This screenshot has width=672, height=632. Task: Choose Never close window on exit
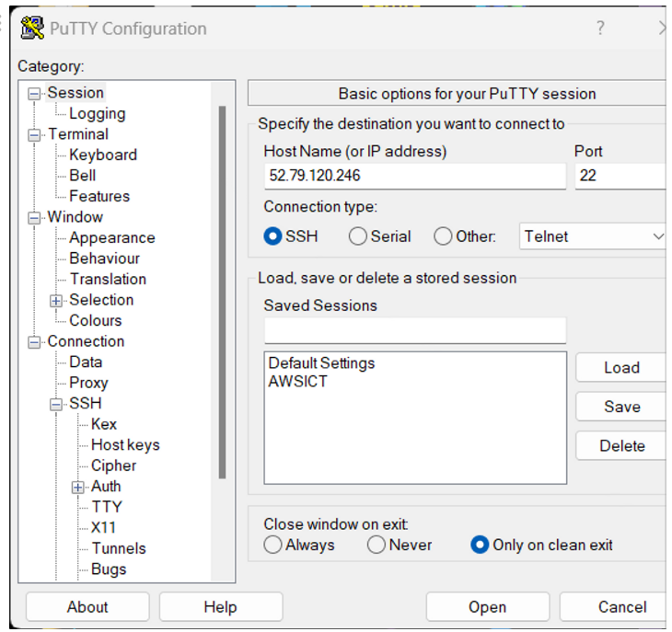pyautogui.click(x=377, y=545)
